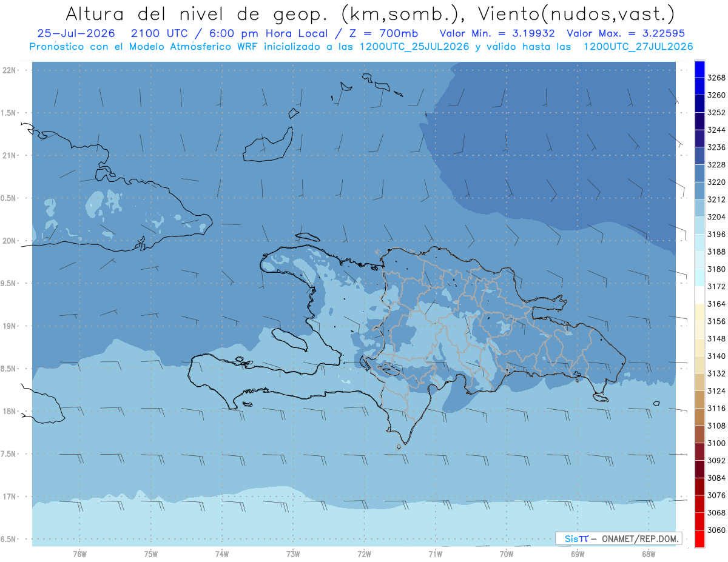Image resolution: width=728 pixels, height=562 pixels.
Task: Click the '70W' longitude label
Action: click(507, 554)
